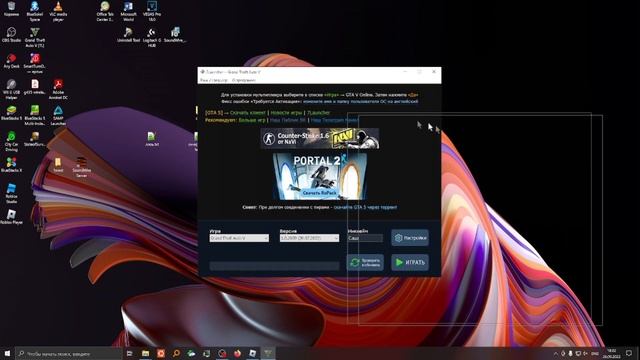This screenshot has width=640, height=360.
Task: Open Office Tab Center desktop shortcut
Action: click(105, 11)
